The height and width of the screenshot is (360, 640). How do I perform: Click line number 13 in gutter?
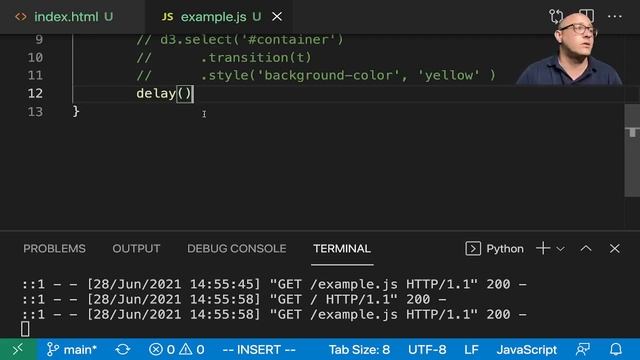[35, 111]
